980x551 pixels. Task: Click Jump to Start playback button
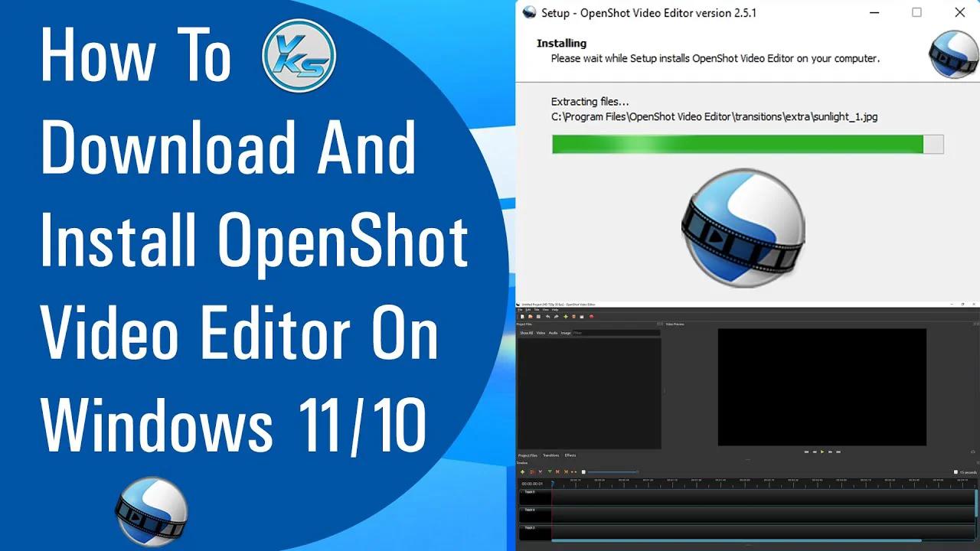tap(806, 452)
